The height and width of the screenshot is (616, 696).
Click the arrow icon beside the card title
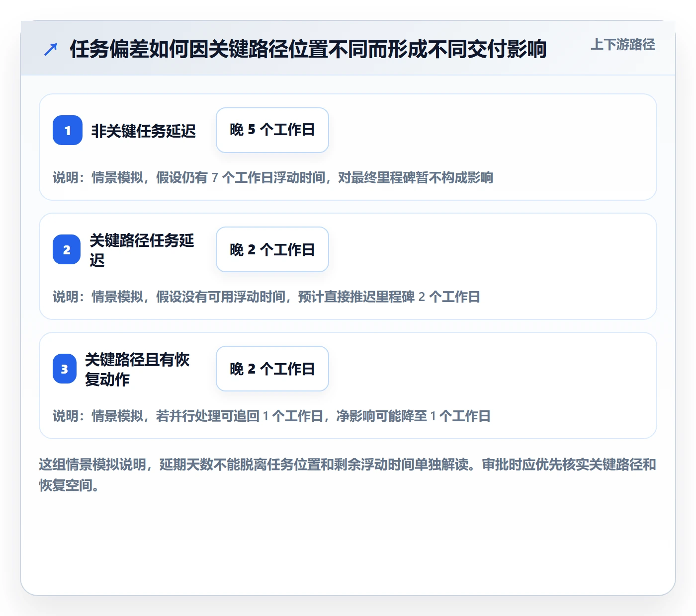pos(50,49)
